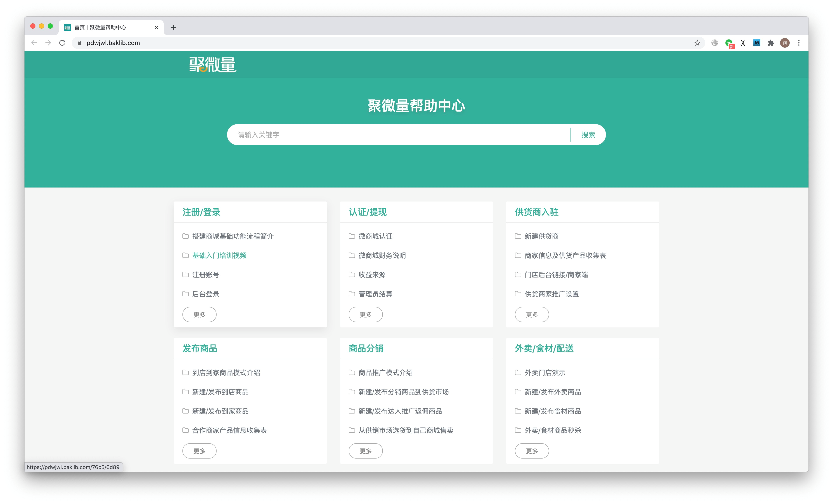Viewport: 833px width, 504px height.
Task: Reload the page with refresh icon
Action: [x=62, y=43]
